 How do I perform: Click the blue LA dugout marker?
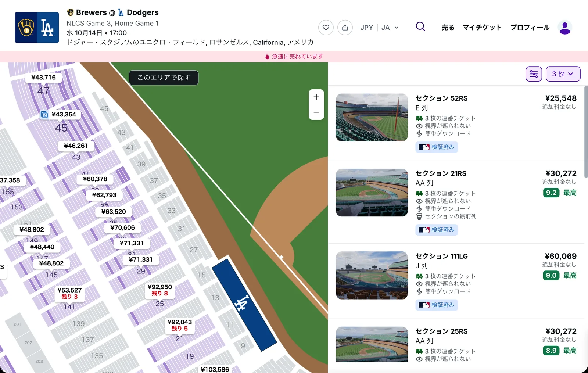[244, 305]
